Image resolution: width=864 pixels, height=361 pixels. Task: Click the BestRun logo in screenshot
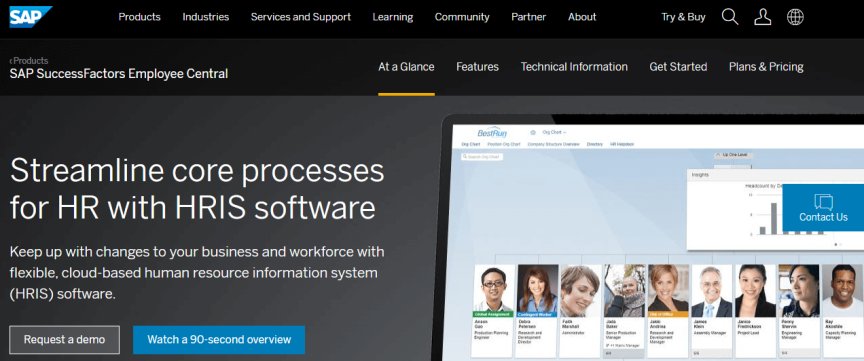pyautogui.click(x=492, y=133)
